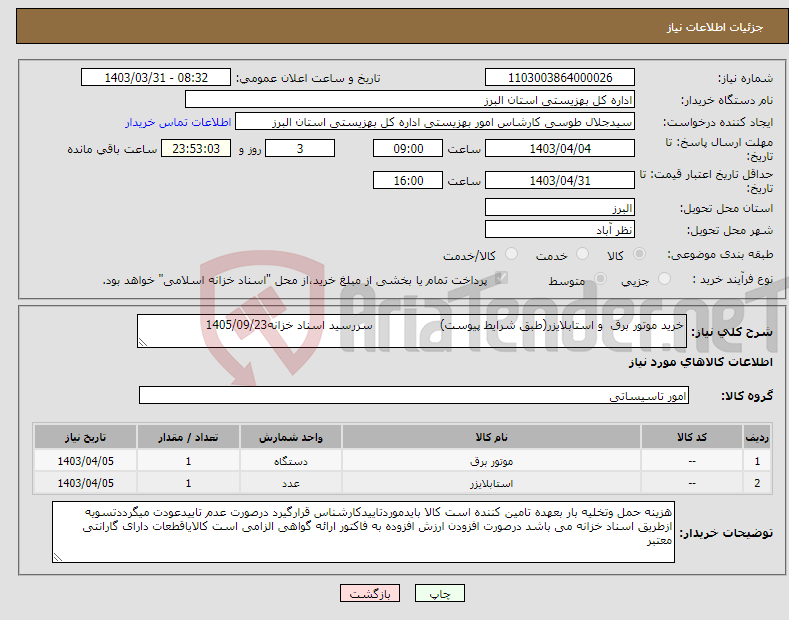Click the تعداد / مقدار column header
789x620 pixels.
[x=188, y=437]
